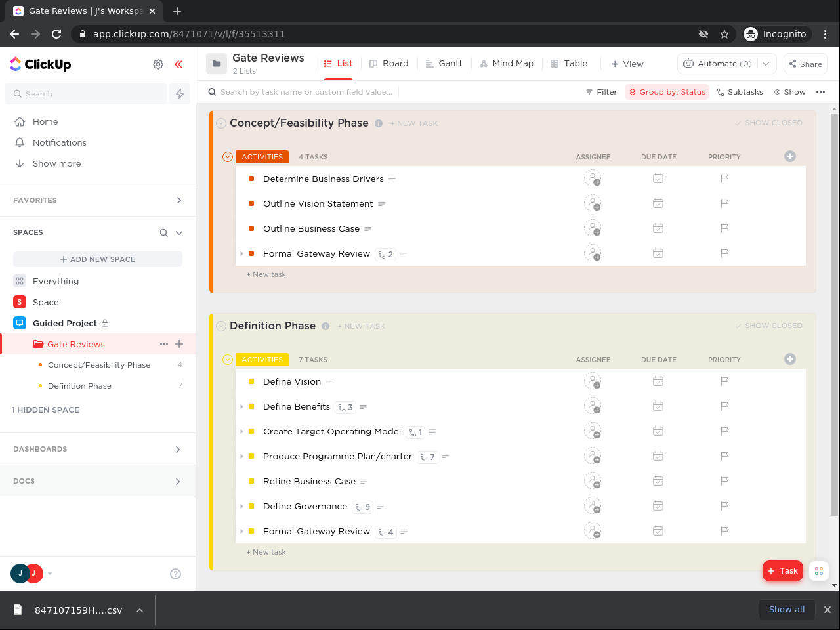Collapse sidebar with double chevron icon
The height and width of the screenshot is (630, 840).
pyautogui.click(x=178, y=64)
